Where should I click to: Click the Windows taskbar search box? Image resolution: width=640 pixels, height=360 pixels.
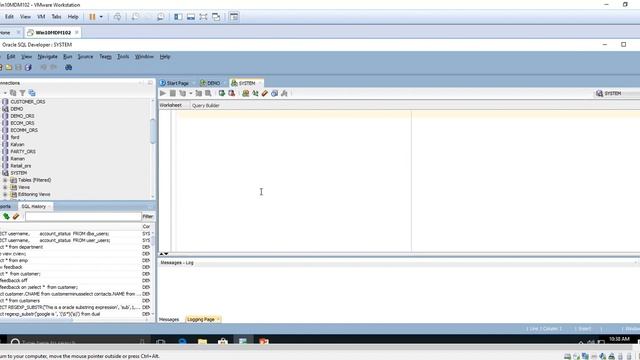pos(78,342)
